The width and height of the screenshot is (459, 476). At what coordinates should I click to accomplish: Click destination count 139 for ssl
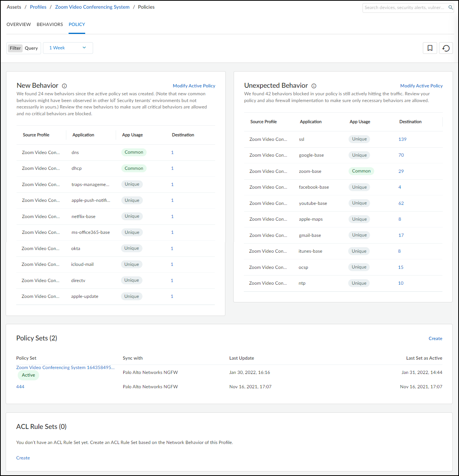tap(402, 139)
